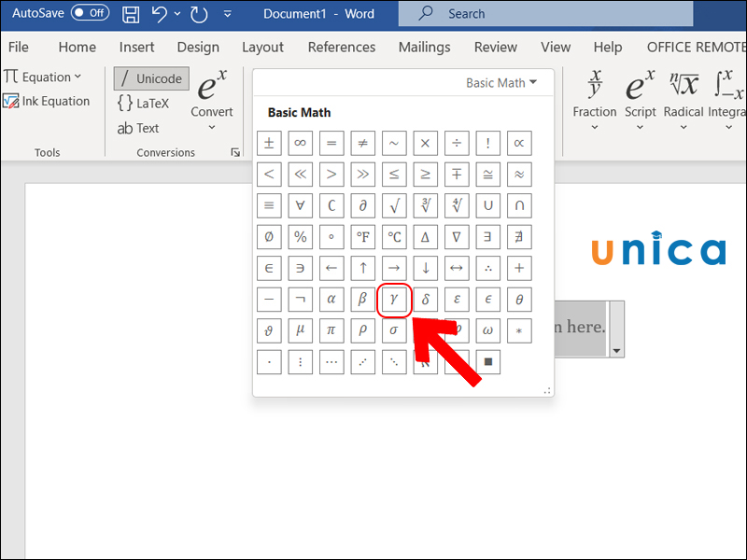Click the Search box in title bar
Image resolution: width=747 pixels, height=560 pixels.
tap(545, 14)
